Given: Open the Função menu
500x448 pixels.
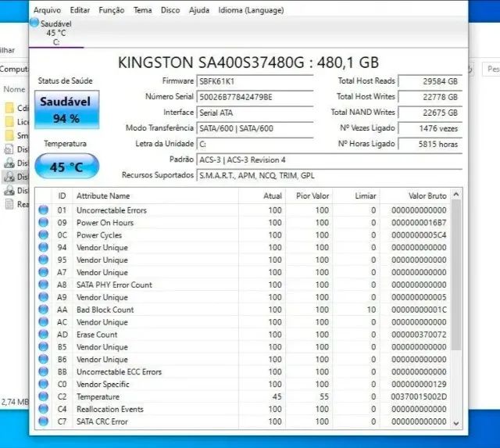Looking at the screenshot, I should point(111,10).
